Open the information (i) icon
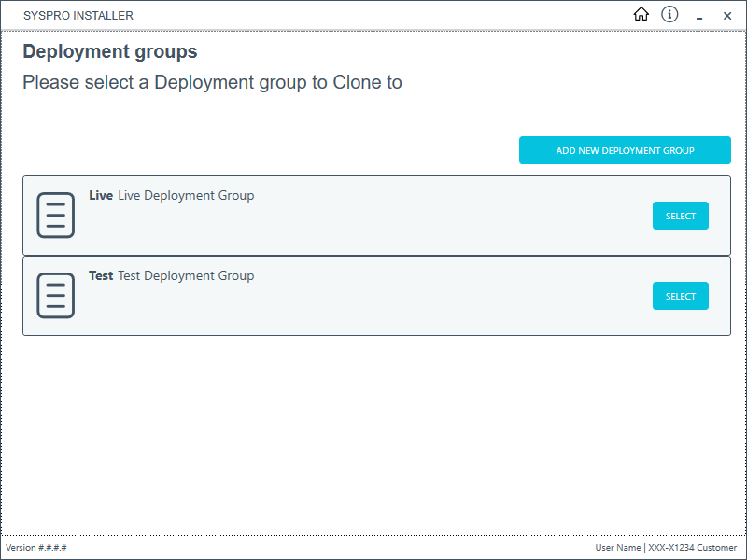 669,14
